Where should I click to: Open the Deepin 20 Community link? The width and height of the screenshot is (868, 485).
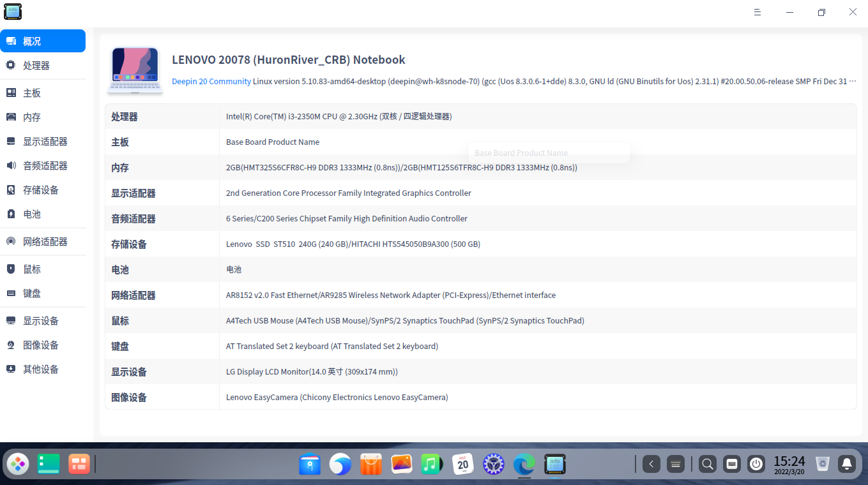tap(211, 82)
